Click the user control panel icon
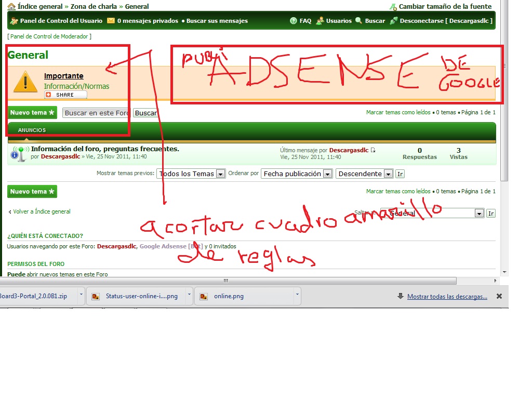532x399 pixels. (14, 21)
